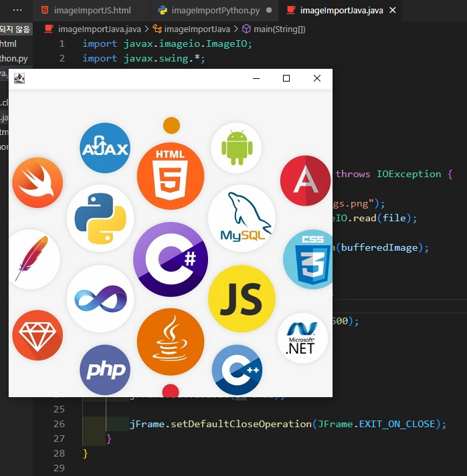The width and height of the screenshot is (467, 476).
Task: Open the imageImportPython.py tab
Action: tap(215, 11)
